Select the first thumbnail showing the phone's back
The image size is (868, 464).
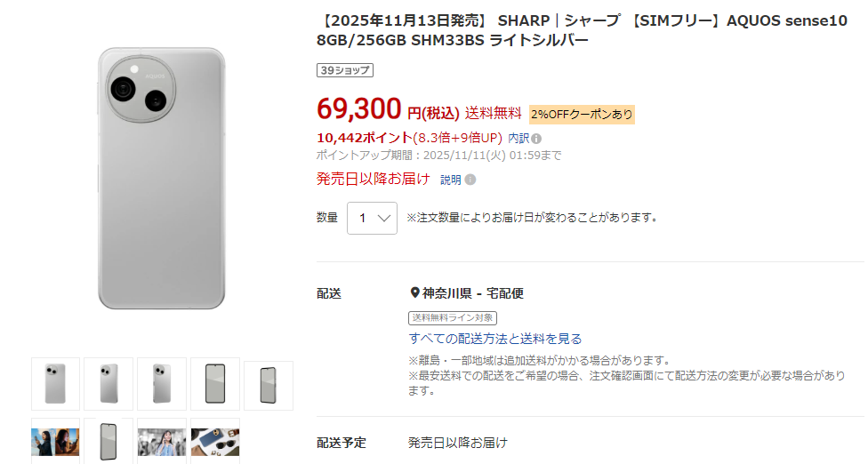[55, 384]
